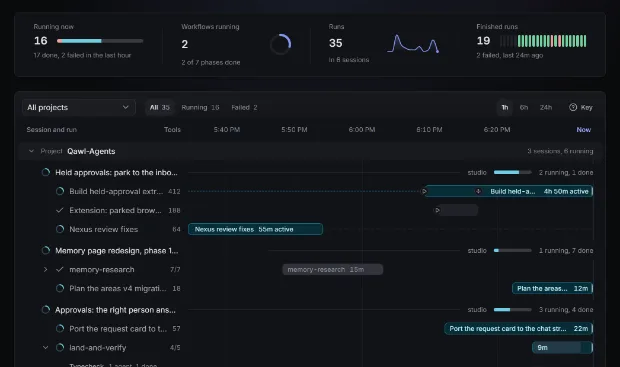Select the Running 16 filter tab
Image resolution: width=620 pixels, height=367 pixels.
tap(200, 108)
